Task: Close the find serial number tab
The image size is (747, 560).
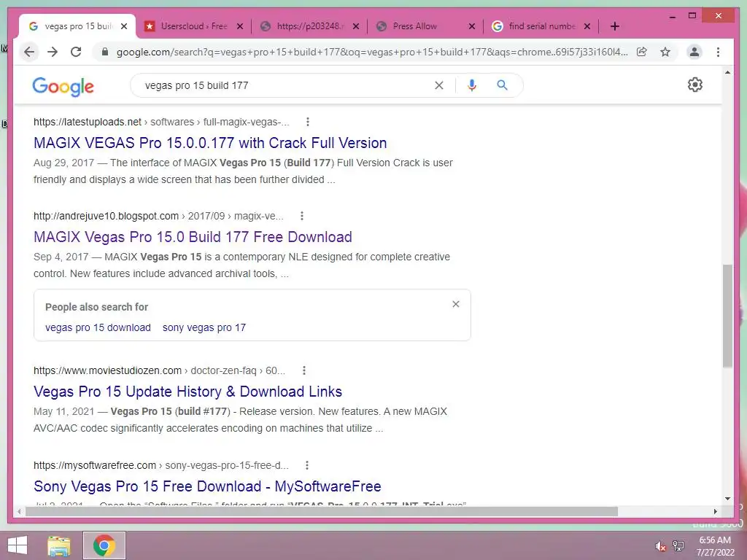Action: [x=587, y=26]
